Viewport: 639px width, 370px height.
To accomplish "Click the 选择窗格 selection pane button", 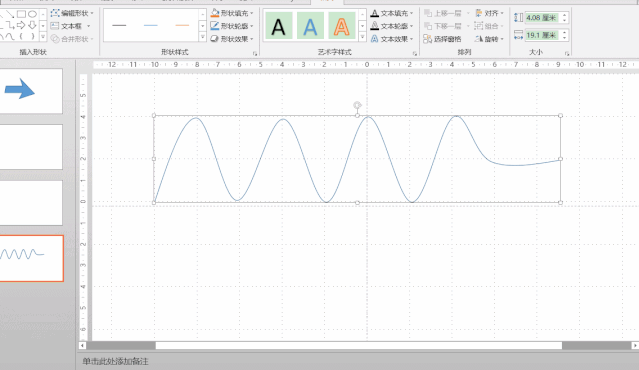I will pyautogui.click(x=442, y=39).
